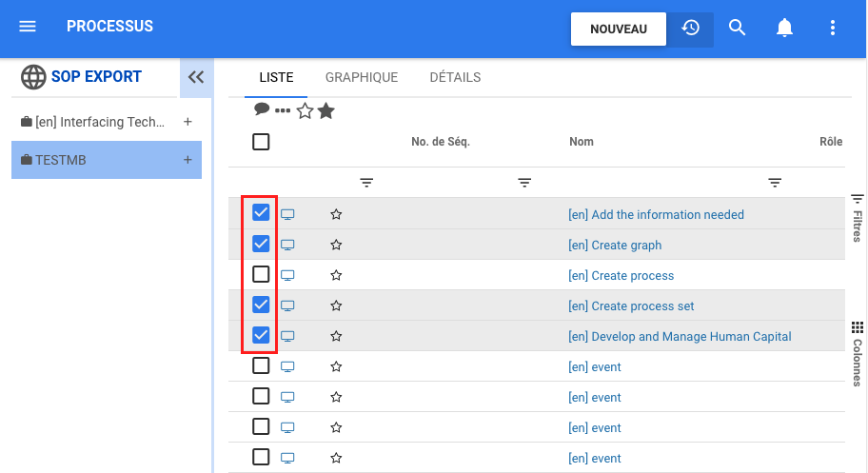Open the Develop and Manage Human Capital link

pyautogui.click(x=680, y=336)
